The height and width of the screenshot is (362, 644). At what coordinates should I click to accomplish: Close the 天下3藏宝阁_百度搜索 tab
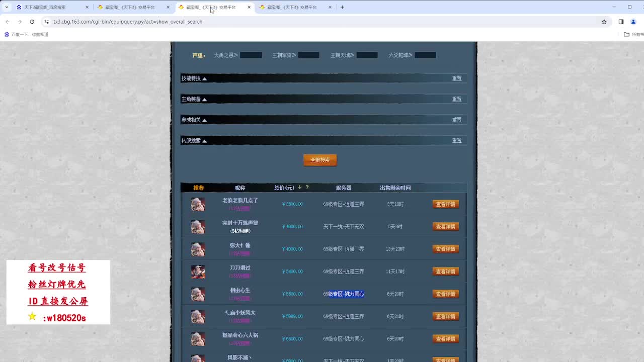point(87,7)
